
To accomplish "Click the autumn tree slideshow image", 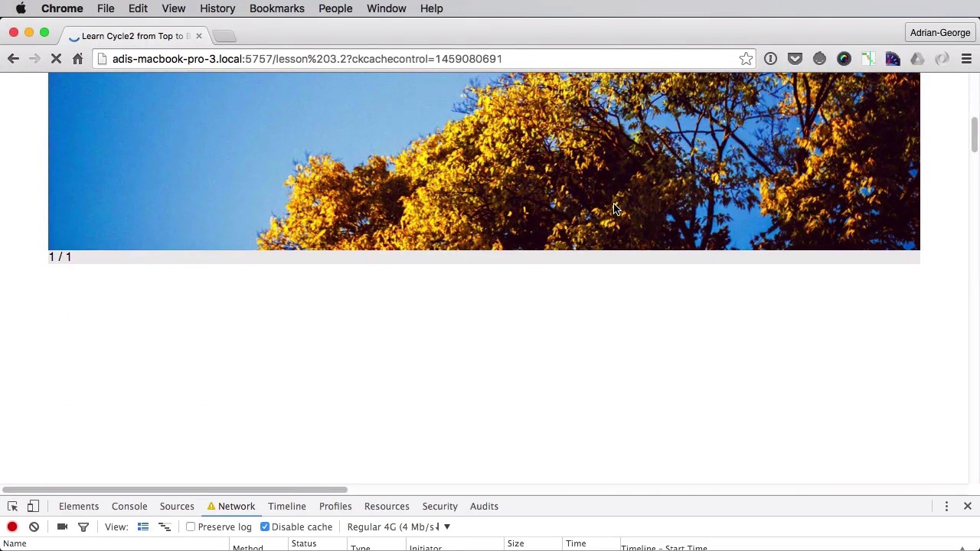I will 484,161.
